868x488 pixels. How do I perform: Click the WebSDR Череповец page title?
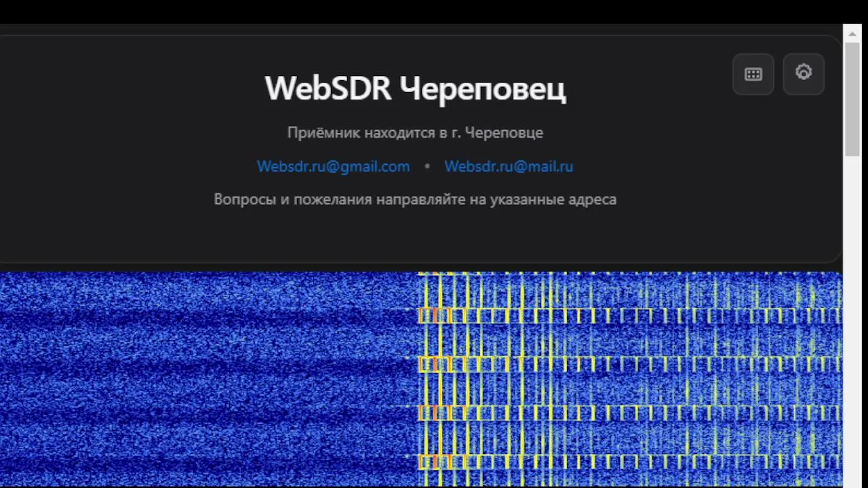415,88
